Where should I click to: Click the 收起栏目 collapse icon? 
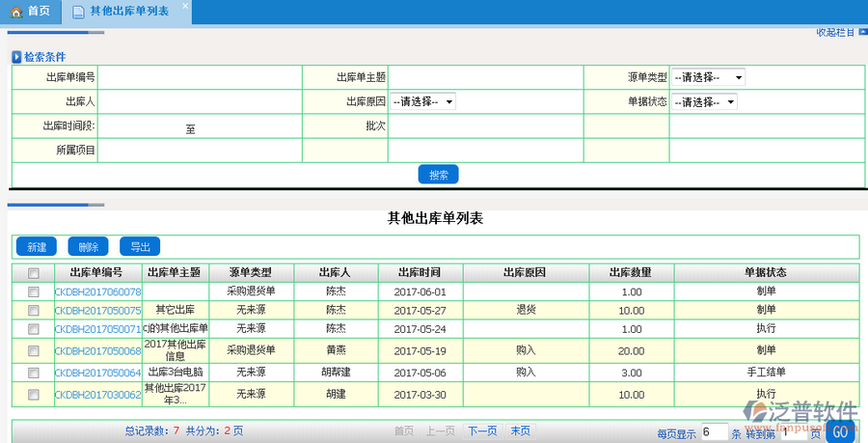click(x=862, y=32)
